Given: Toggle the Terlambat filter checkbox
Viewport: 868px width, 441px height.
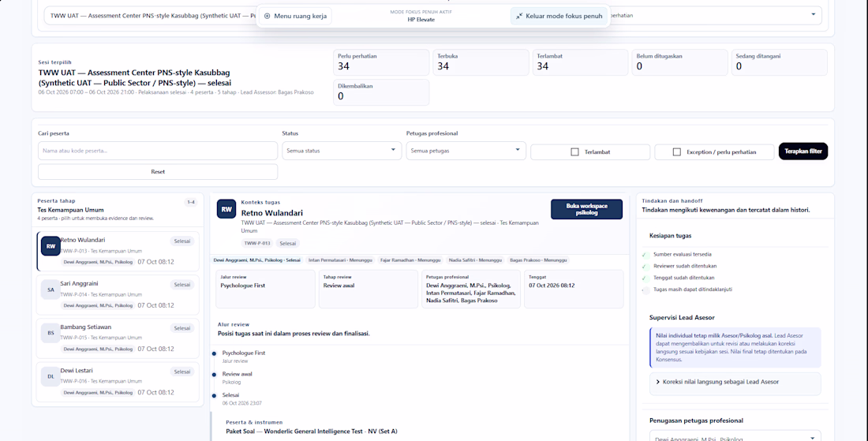Looking at the screenshot, I should pos(574,151).
